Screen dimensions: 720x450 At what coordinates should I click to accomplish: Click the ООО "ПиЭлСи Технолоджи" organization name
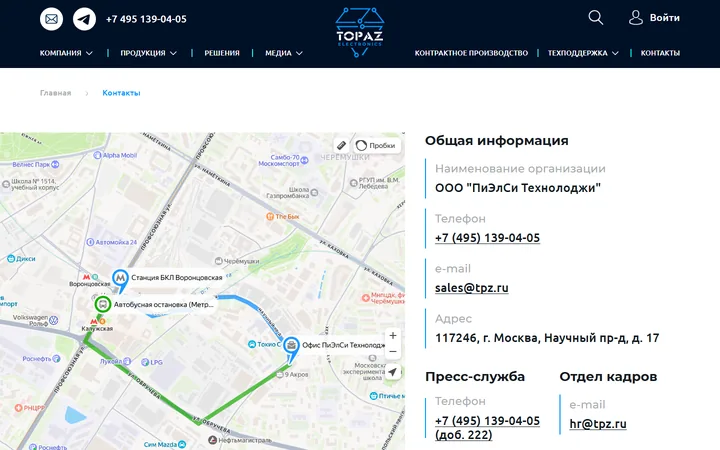tap(518, 188)
